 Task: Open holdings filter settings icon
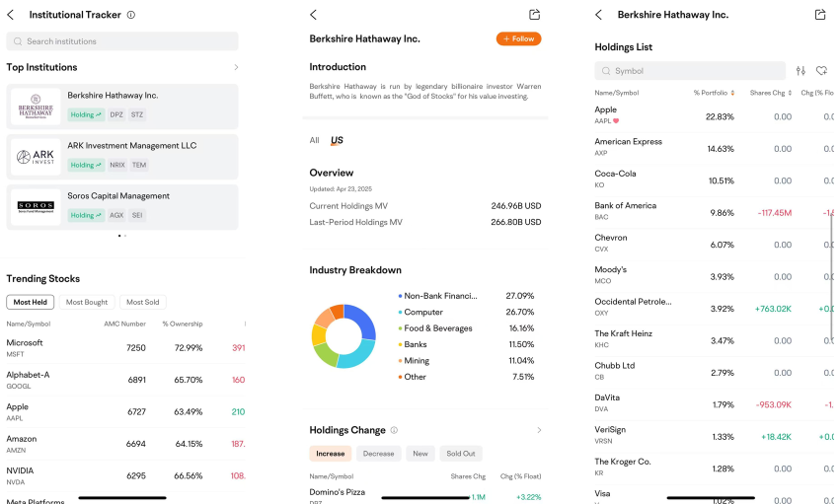801,71
